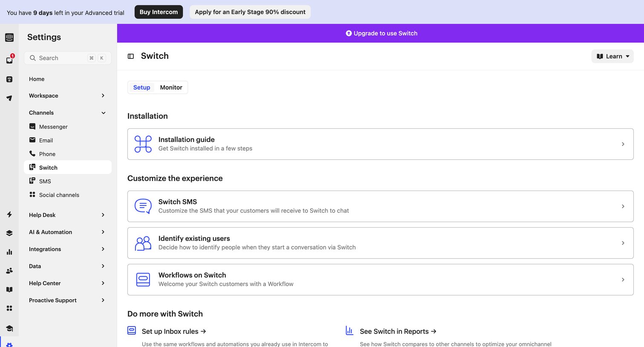Click the Workflows on Switch icon
Image resolution: width=644 pixels, height=347 pixels.
point(143,280)
